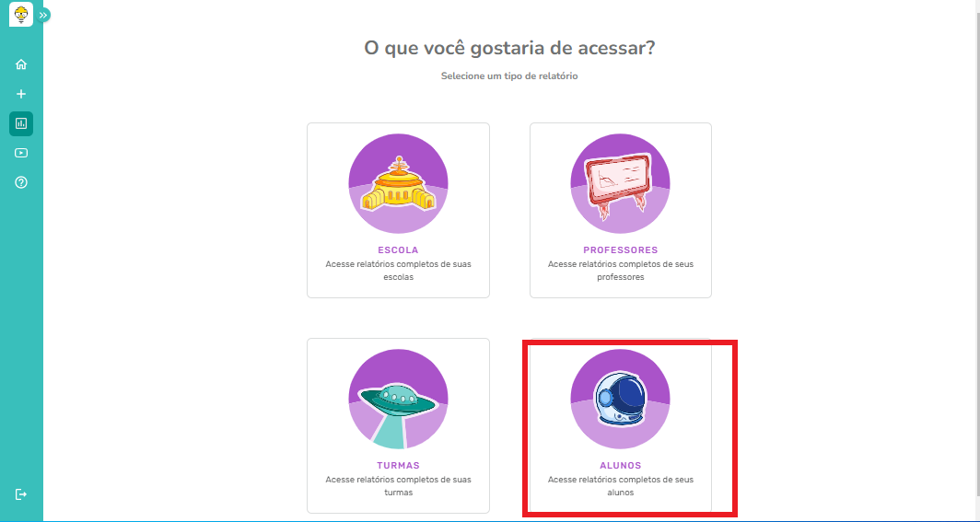The width and height of the screenshot is (980, 522).
Task: Click the logout icon at sidebar bottom
Action: pos(21,494)
